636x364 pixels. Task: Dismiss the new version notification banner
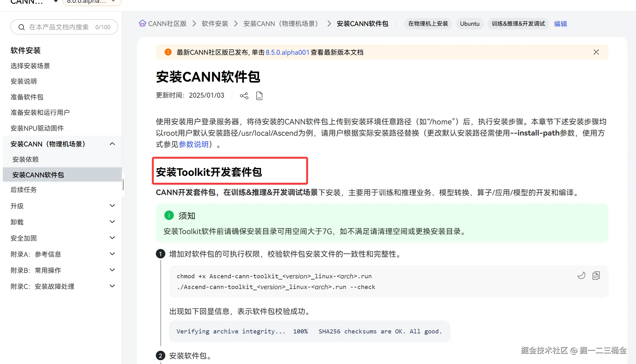[x=596, y=52]
